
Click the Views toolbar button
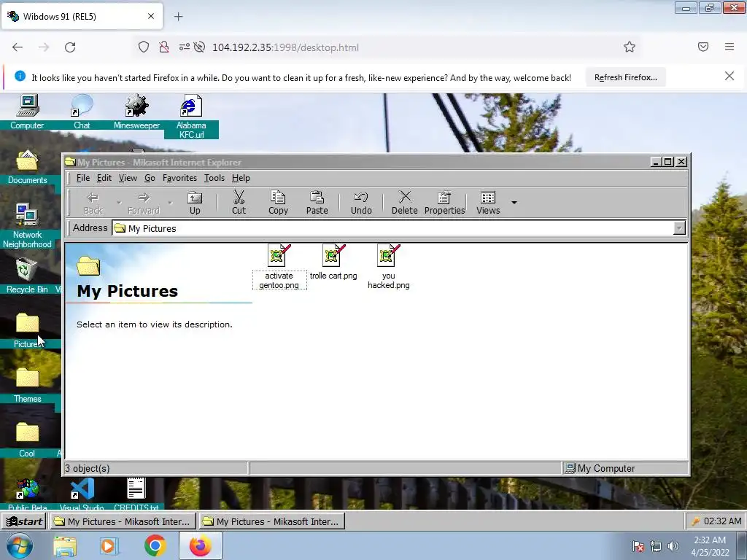pos(488,203)
